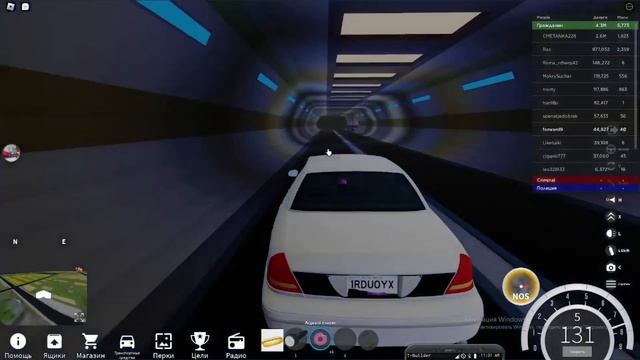Toggle the car headlights icon
640x360 pixels.
[611, 233]
